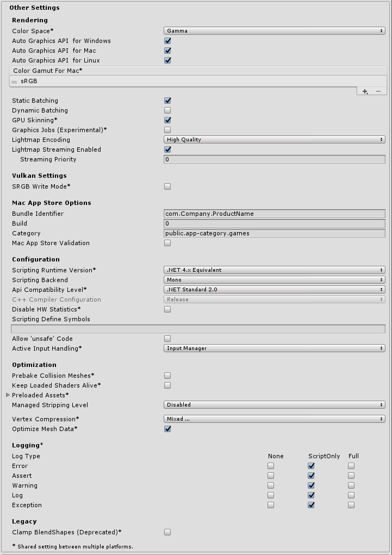The image size is (392, 555).
Task: Change the Lightmap Encoding dropdown
Action: point(274,140)
